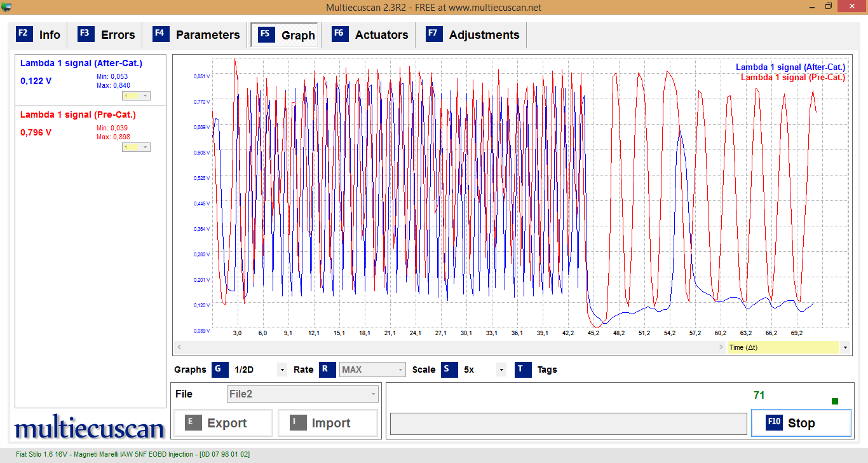Image resolution: width=868 pixels, height=463 pixels.
Task: Click the E key icon on Export
Action: tap(193, 423)
